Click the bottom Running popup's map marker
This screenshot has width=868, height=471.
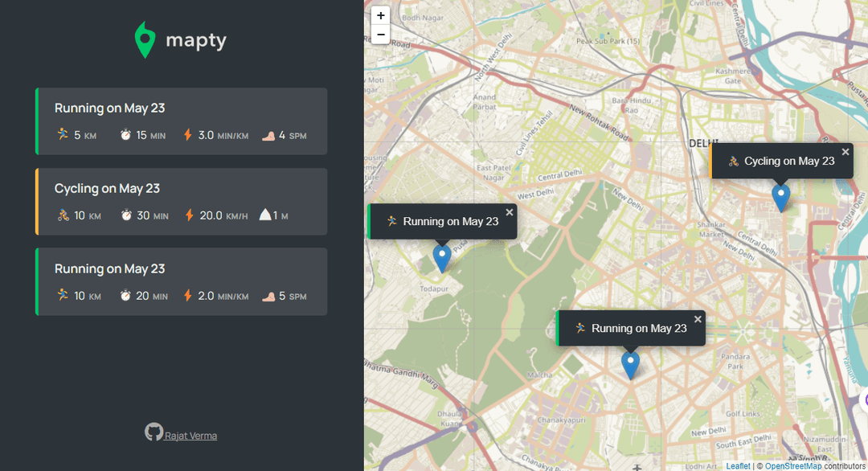[x=630, y=365]
